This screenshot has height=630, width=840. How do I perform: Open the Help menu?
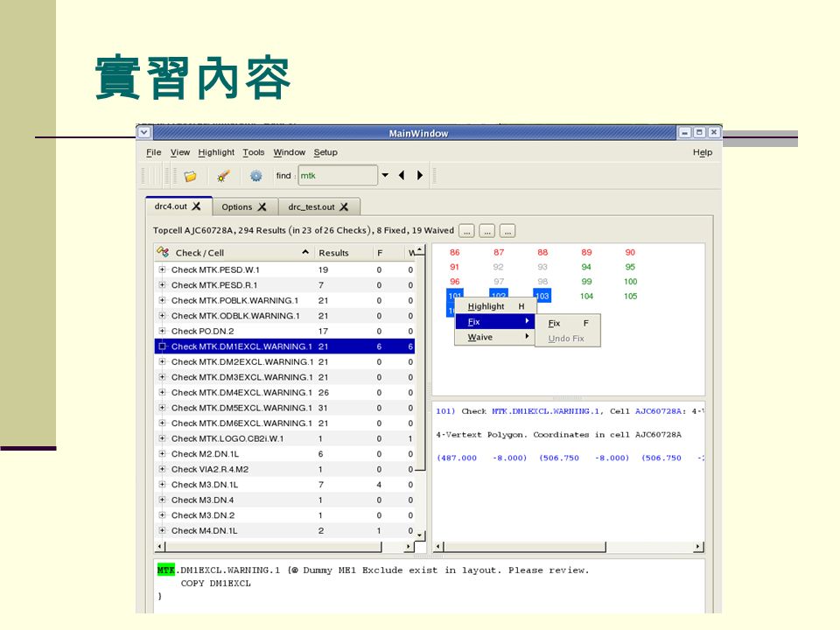point(703,152)
